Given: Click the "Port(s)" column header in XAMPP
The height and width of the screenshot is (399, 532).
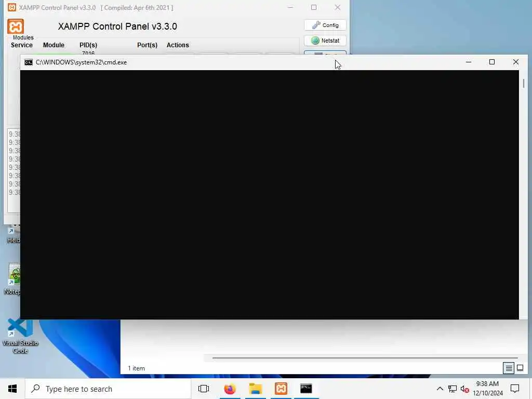Looking at the screenshot, I should (147, 45).
